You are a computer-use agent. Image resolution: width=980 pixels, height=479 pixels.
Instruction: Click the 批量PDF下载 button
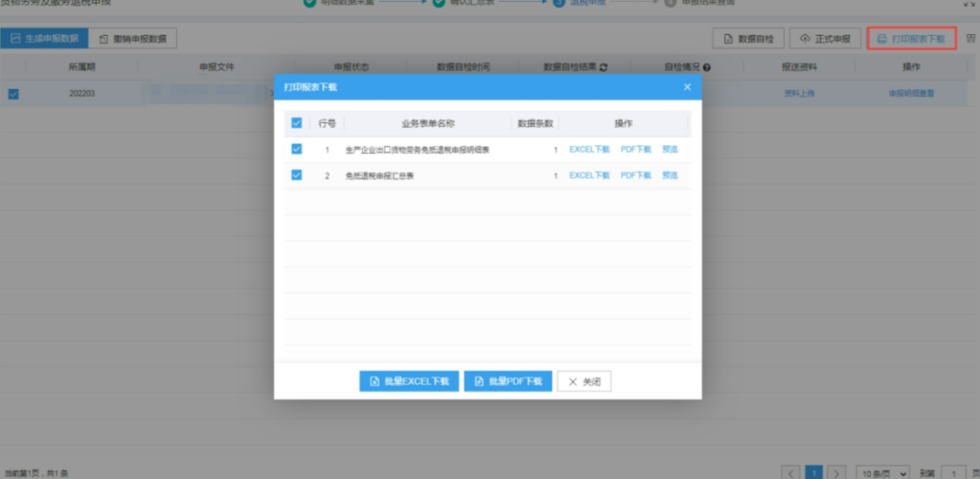(508, 381)
